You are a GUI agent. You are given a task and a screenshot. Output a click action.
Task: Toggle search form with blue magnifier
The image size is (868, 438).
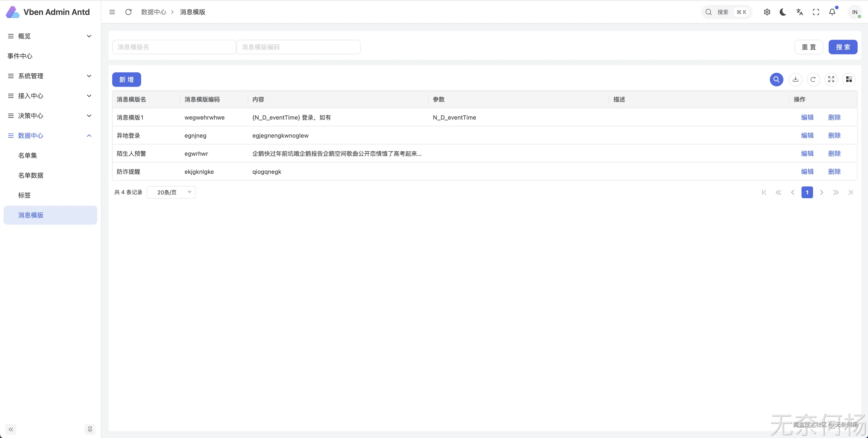776,80
